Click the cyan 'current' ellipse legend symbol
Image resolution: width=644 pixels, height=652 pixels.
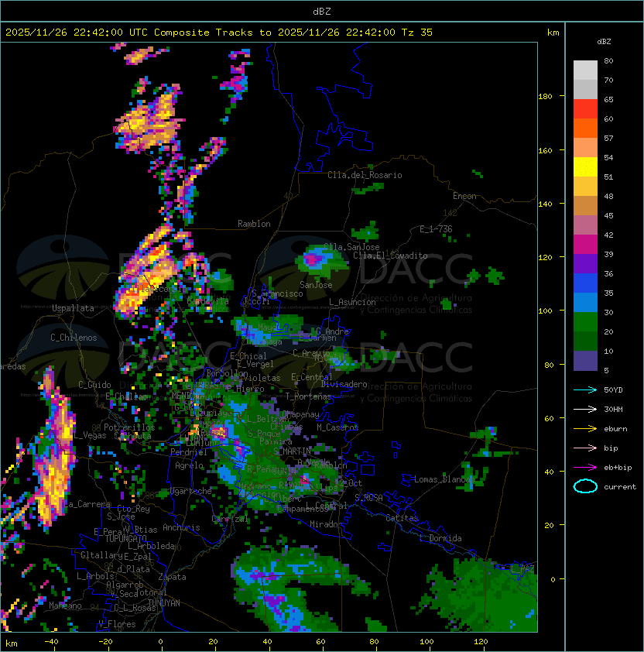pos(585,486)
